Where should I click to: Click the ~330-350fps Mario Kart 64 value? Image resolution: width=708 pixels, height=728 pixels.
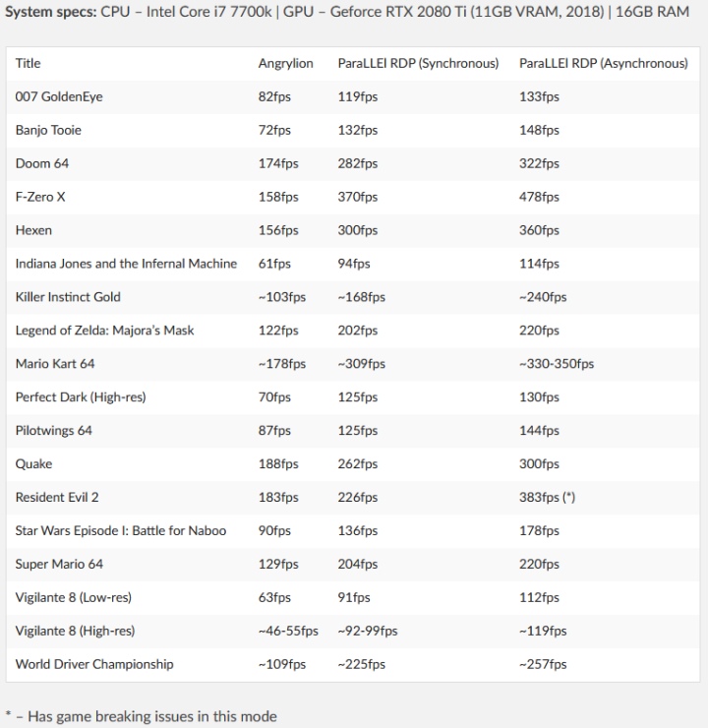[557, 364]
